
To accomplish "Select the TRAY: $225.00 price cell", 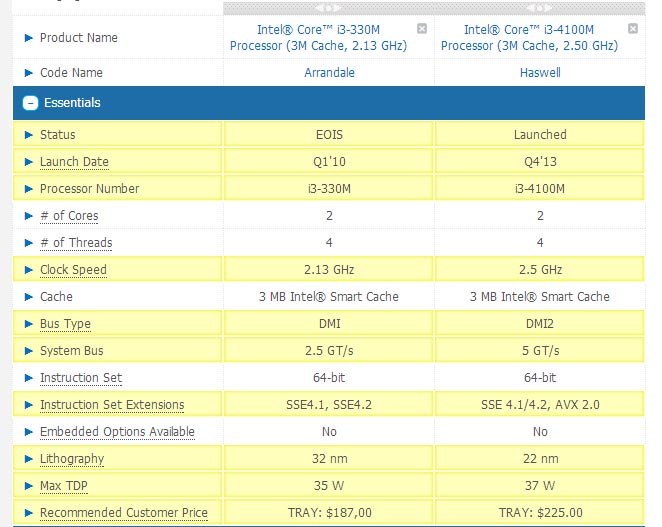I will [540, 513].
